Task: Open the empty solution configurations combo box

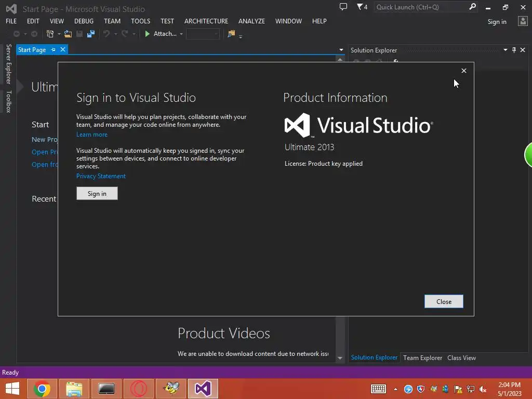Action: tap(203, 34)
